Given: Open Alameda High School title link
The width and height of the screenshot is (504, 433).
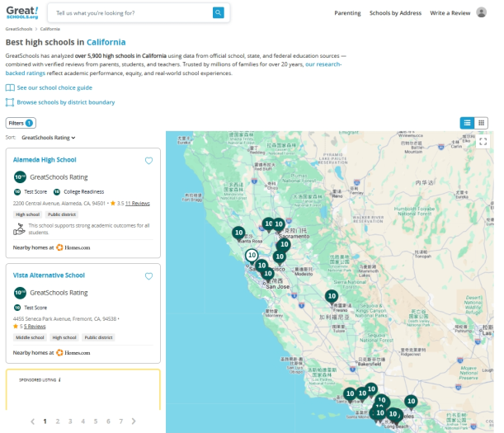Looking at the screenshot, I should (x=45, y=160).
